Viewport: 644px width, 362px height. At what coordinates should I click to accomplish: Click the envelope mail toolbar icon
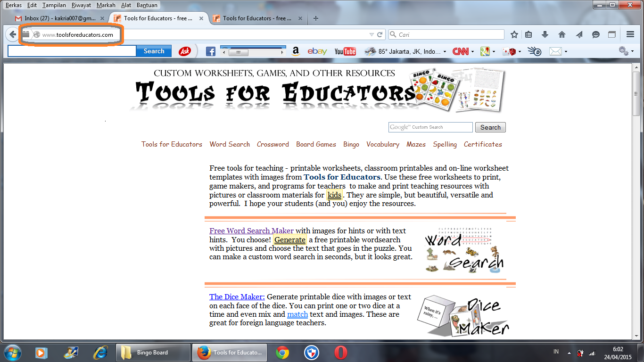point(555,51)
